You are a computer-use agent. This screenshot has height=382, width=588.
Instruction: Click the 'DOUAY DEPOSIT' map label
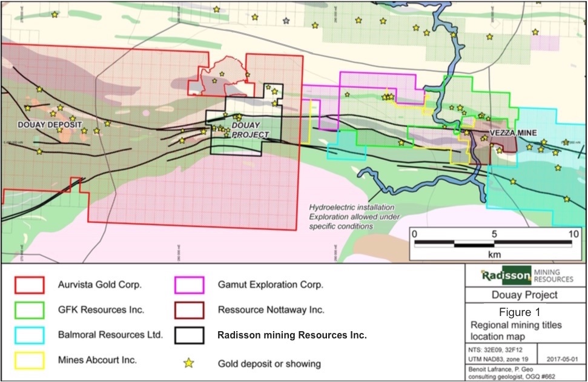50,125
